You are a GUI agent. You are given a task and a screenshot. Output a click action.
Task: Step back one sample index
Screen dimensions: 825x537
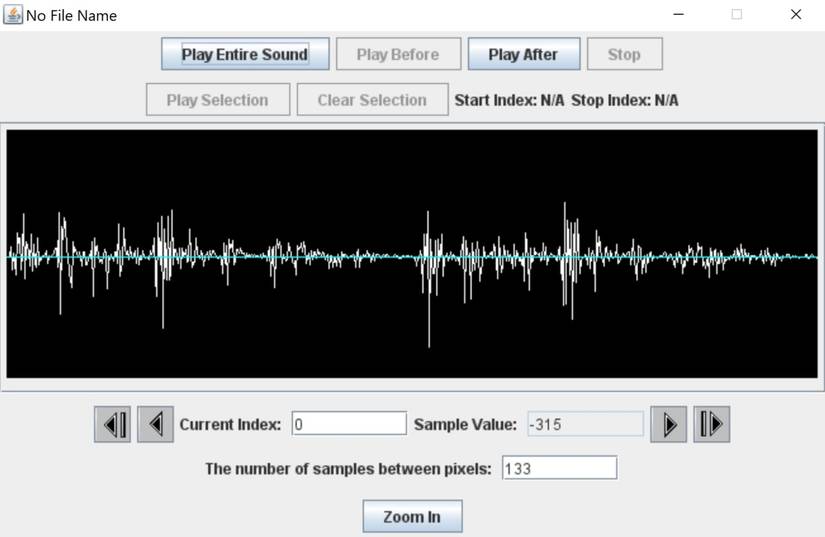[x=156, y=424]
